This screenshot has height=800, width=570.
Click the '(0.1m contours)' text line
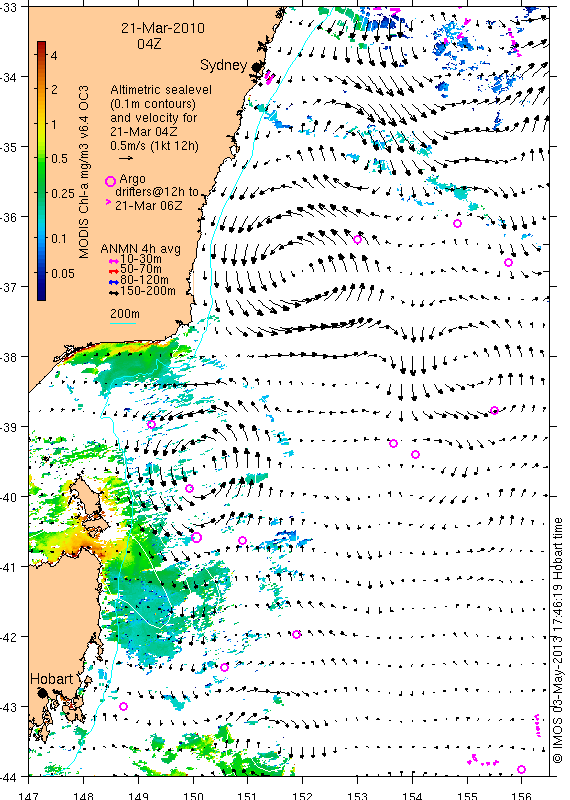[x=153, y=104]
